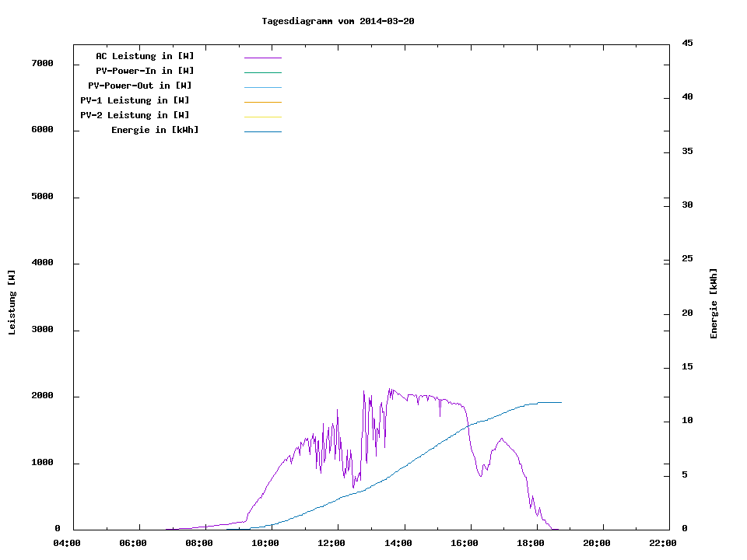The image size is (747, 560).
Task: Select the 2000 tick label on Leistung axis
Action: click(x=42, y=397)
